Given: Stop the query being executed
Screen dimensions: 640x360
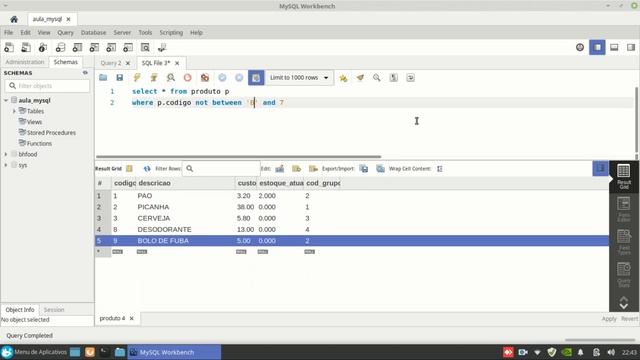Looking at the screenshot, I should [x=187, y=78].
